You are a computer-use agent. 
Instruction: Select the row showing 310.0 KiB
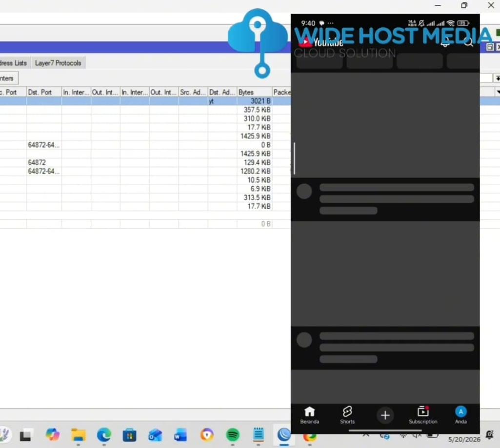pos(145,118)
